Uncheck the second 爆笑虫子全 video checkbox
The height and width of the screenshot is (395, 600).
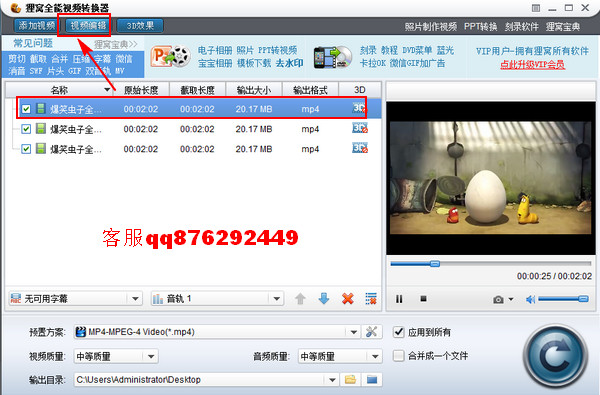click(26, 129)
